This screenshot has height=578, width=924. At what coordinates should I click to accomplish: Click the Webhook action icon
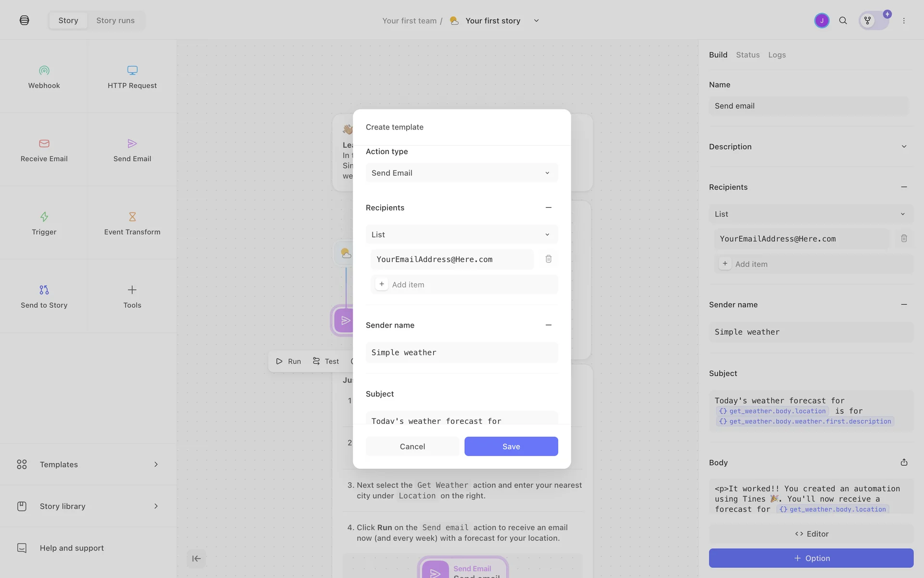pos(44,71)
